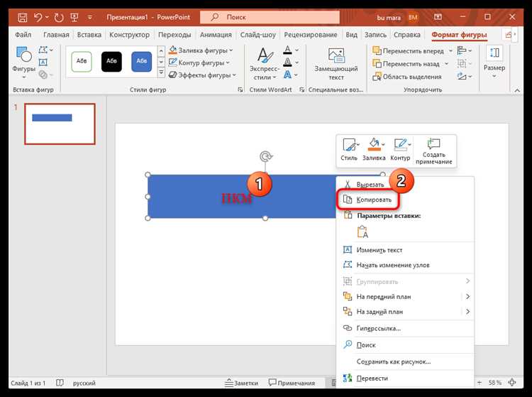Start slideshow from quick access toolbar
Screen dimensions: 532x397
[x=74, y=17]
